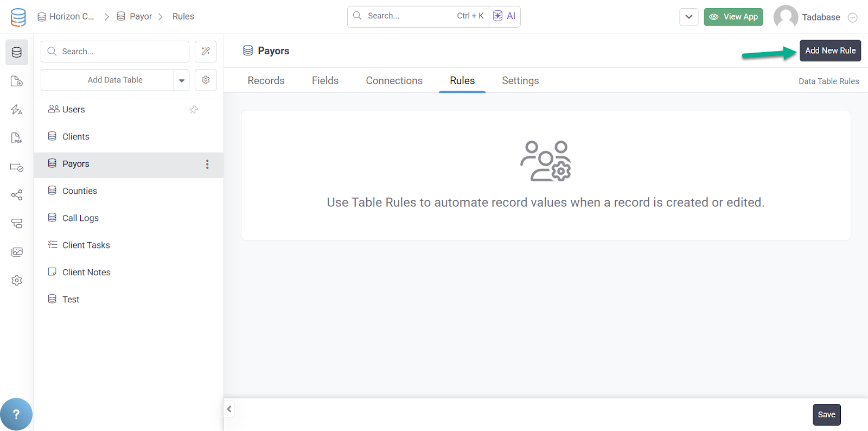Click the AI assistant button in search bar
The width and height of the screenshot is (868, 431).
tap(505, 16)
